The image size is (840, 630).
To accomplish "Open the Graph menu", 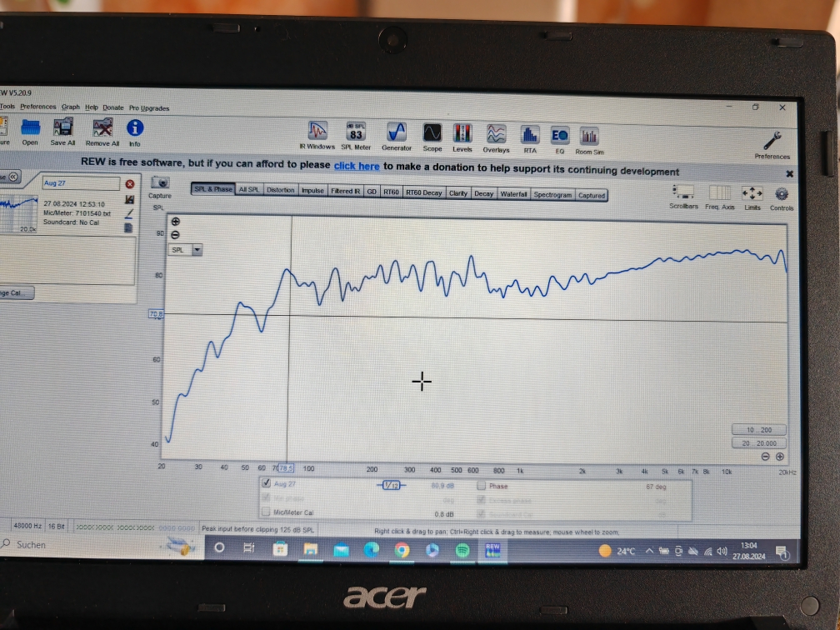I will pos(70,107).
